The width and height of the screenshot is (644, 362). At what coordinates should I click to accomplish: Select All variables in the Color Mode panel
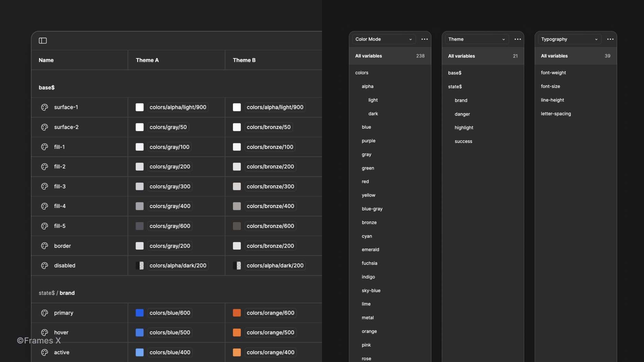point(368,56)
